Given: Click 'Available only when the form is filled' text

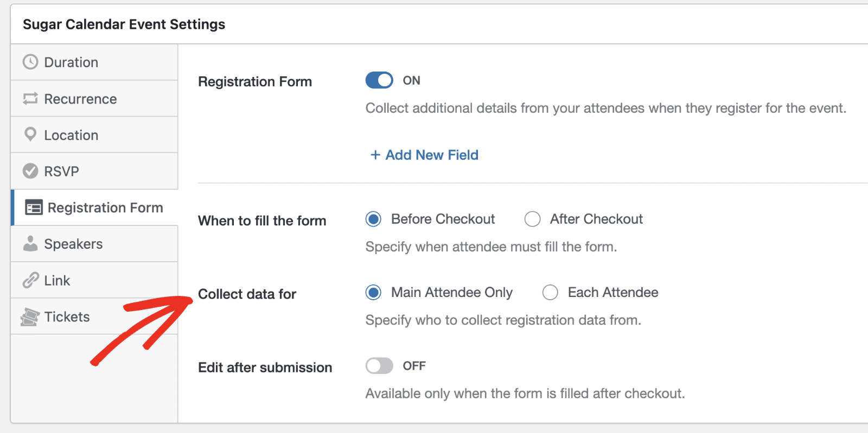Looking at the screenshot, I should click(525, 393).
